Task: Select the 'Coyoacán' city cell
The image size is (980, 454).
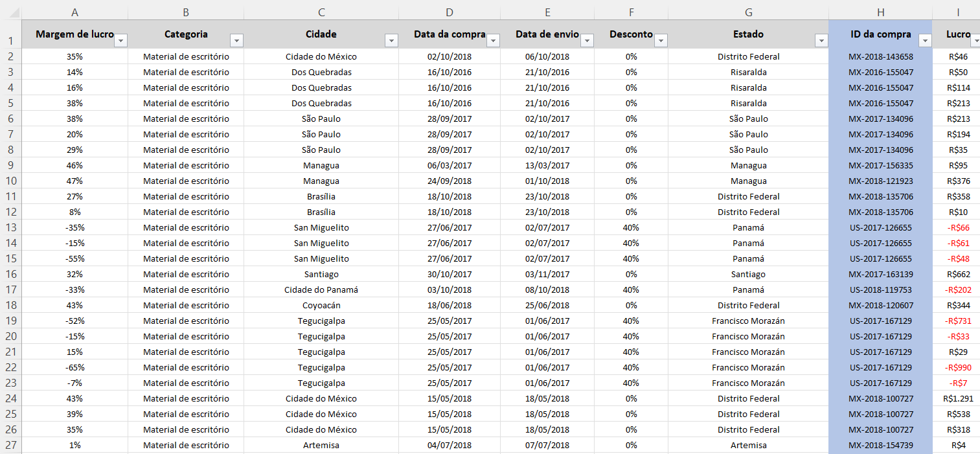Action: 321,305
